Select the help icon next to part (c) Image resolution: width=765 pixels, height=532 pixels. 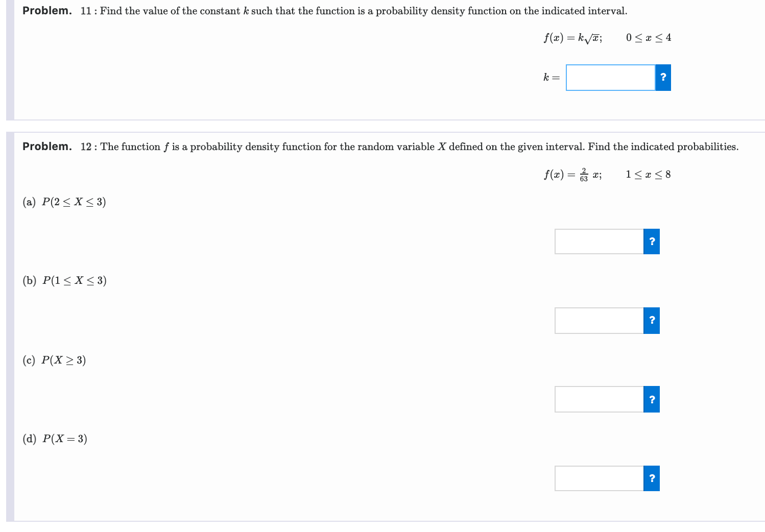point(651,399)
